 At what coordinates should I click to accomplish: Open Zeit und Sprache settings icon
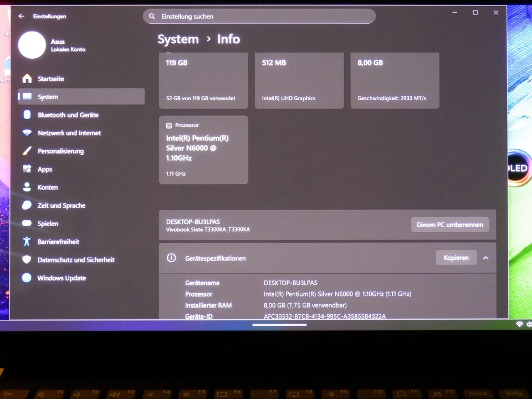point(27,205)
